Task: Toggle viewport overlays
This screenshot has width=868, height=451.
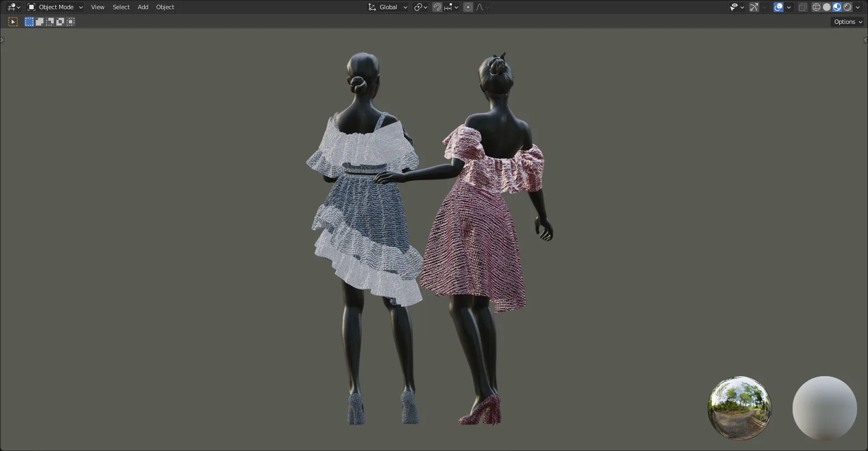Action: point(778,7)
